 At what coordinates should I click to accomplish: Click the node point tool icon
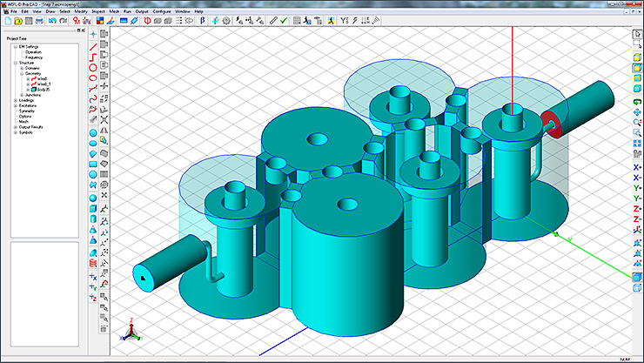[x=93, y=34]
